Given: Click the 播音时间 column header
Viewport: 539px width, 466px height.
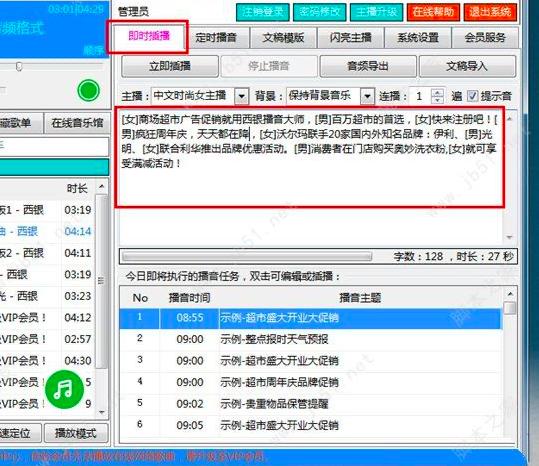Looking at the screenshot, I should (189, 298).
